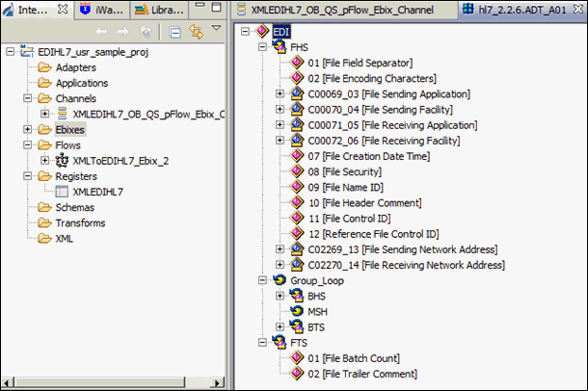
Task: Collapse the Group_Loop node
Action: coord(262,279)
